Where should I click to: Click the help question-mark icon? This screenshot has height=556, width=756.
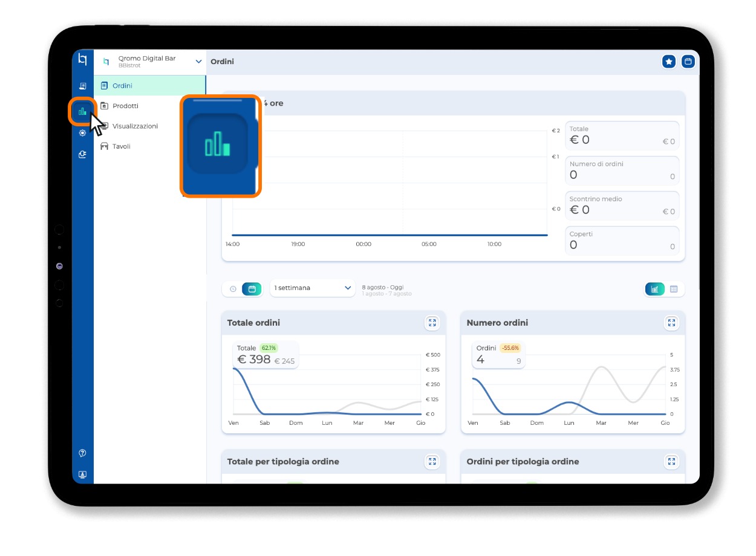82,453
